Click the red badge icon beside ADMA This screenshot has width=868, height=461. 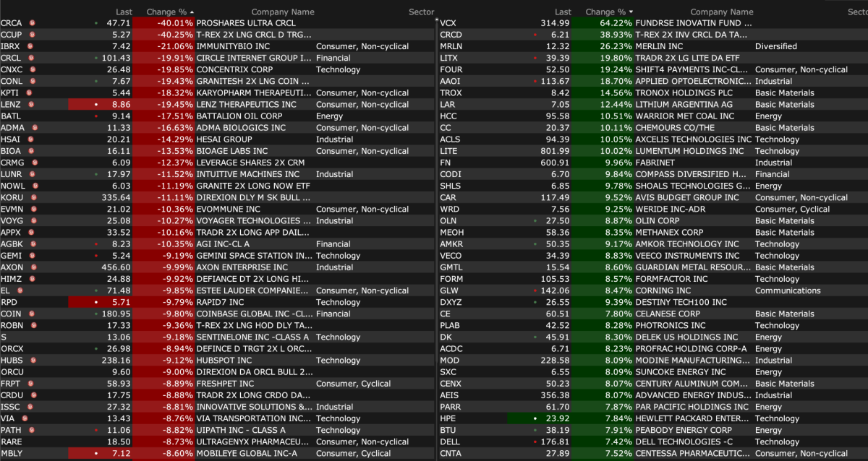coord(33,128)
